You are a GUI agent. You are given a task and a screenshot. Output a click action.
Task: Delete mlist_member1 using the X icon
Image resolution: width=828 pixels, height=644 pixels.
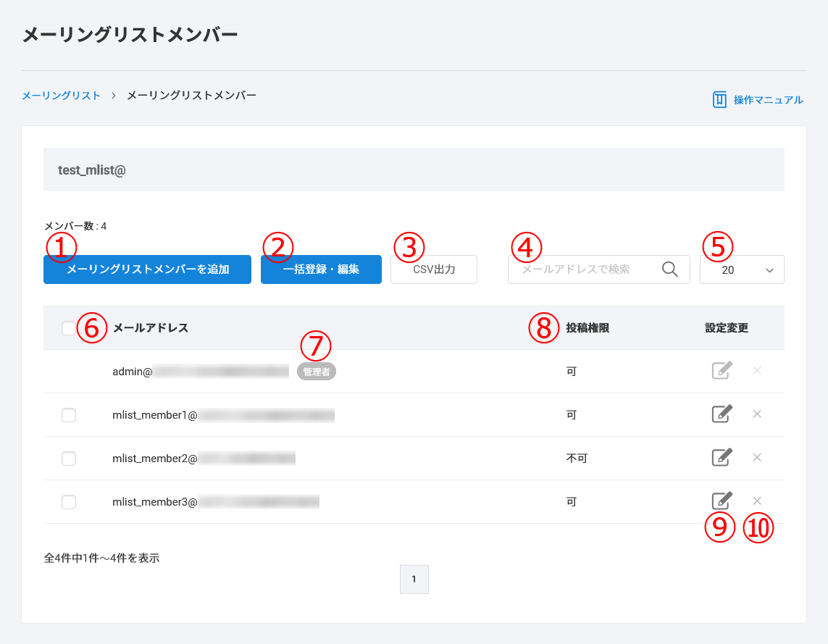click(x=757, y=414)
